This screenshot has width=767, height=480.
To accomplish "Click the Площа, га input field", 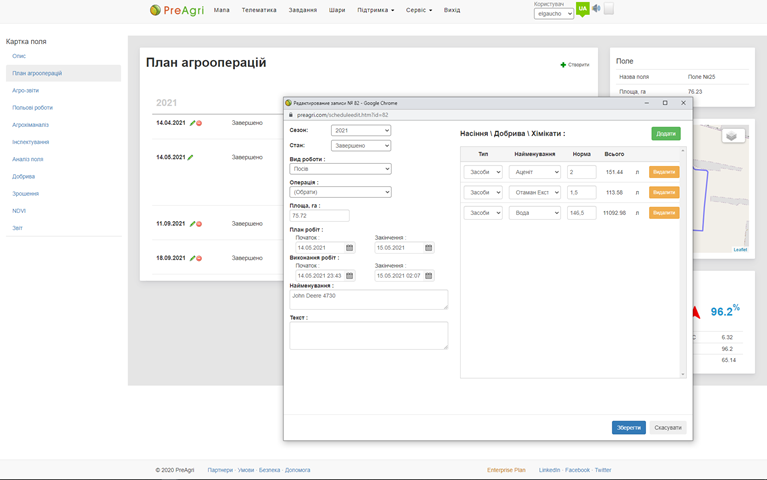I will pyautogui.click(x=319, y=215).
